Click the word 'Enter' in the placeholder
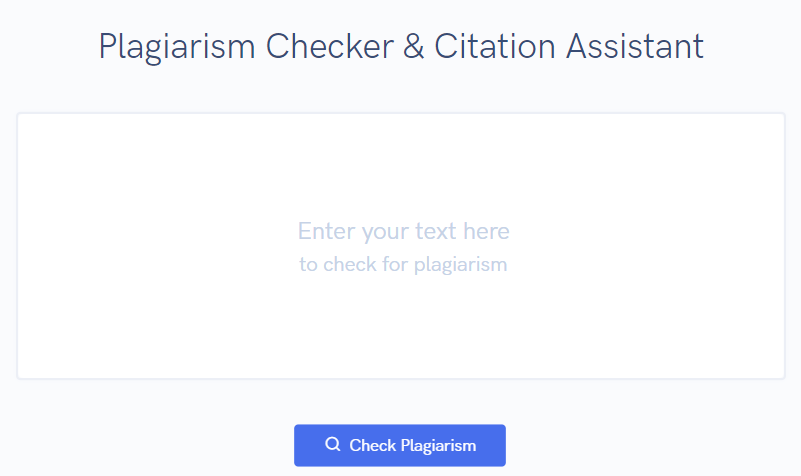801x476 pixels. point(327,231)
